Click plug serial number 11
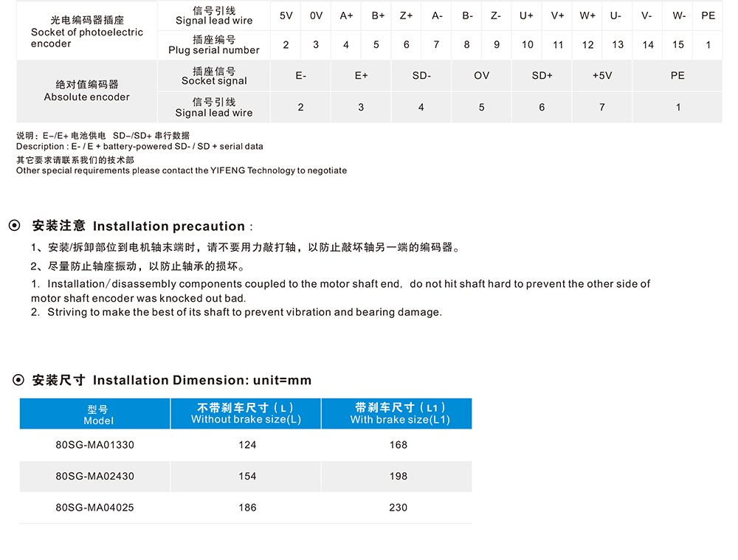Screen dimensions: 738x560 point(558,45)
